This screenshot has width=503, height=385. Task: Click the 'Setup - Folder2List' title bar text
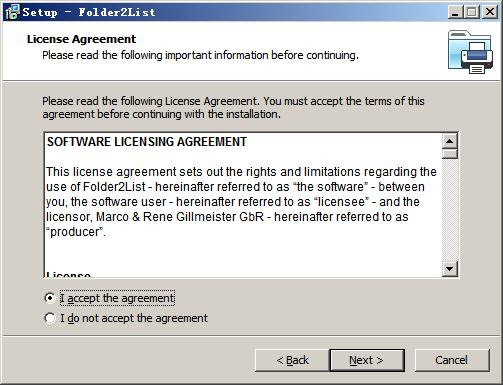(x=89, y=12)
